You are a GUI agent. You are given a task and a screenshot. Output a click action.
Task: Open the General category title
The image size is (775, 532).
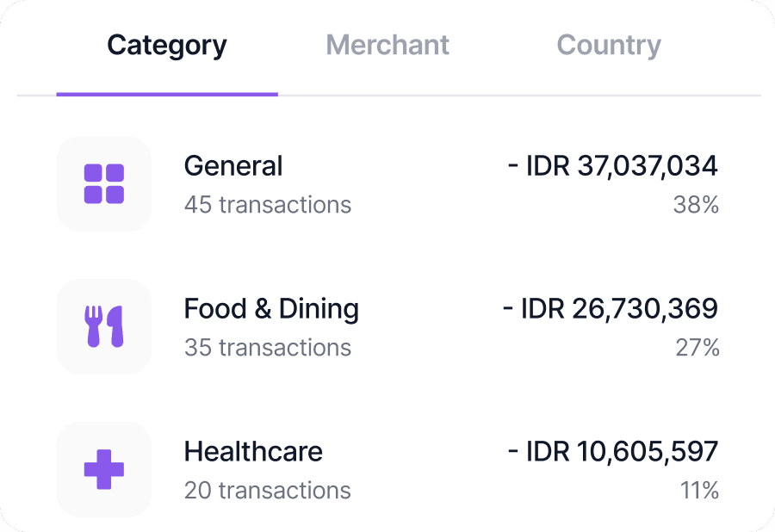pos(233,165)
